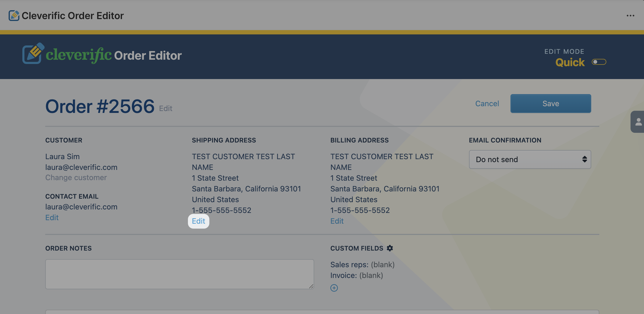The width and height of the screenshot is (644, 314).
Task: Click the order notes resize handle
Action: click(311, 286)
